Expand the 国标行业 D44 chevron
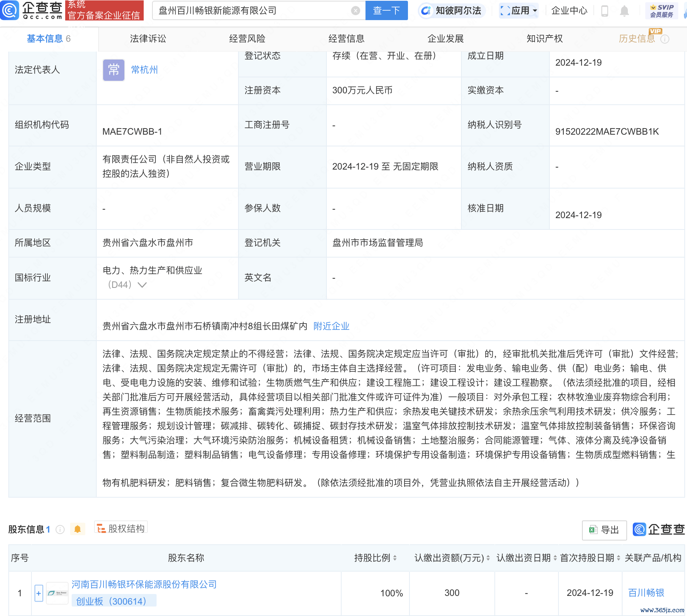This screenshot has width=687, height=616. (142, 285)
